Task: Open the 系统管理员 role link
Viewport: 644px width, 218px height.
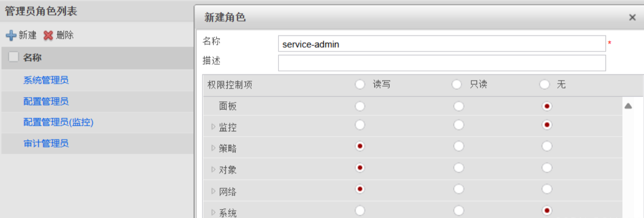Action: [46, 80]
